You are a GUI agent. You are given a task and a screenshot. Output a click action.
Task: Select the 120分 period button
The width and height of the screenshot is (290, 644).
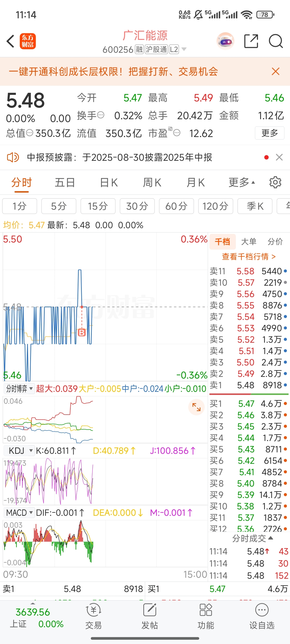click(216, 206)
